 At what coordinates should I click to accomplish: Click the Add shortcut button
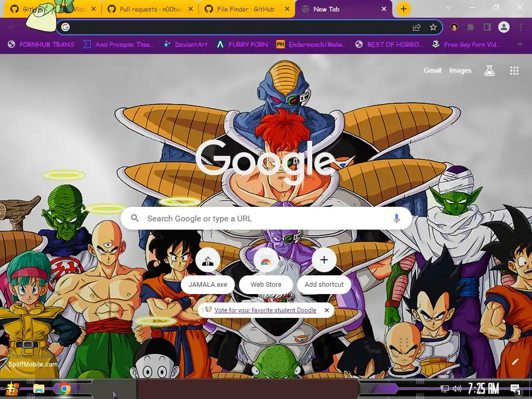click(x=324, y=270)
